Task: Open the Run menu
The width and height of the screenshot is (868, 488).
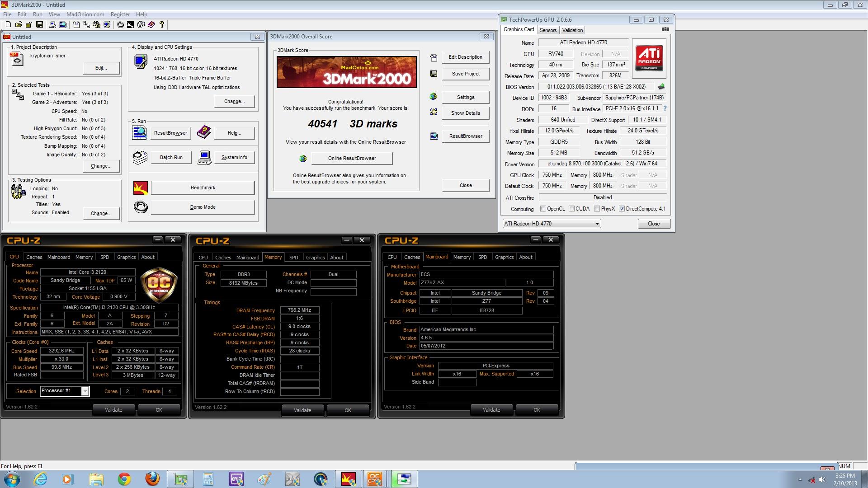Action: 38,14
